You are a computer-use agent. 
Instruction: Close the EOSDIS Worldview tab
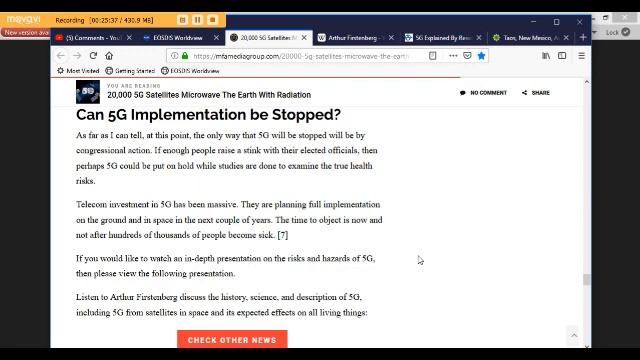click(216, 38)
